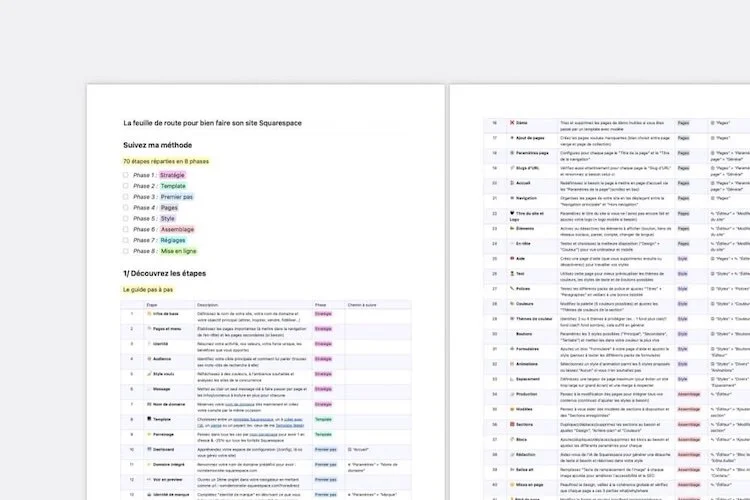750x500 pixels.
Task: Click the Nom de domaine row icon
Action: pos(149,404)
